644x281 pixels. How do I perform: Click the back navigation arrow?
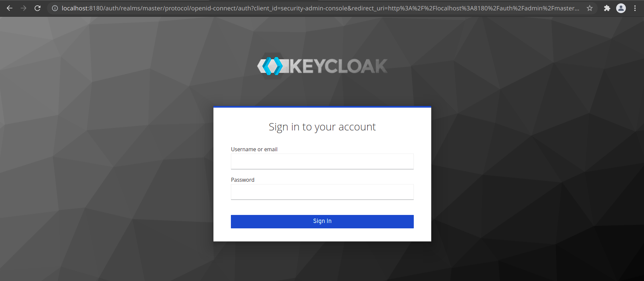click(9, 8)
